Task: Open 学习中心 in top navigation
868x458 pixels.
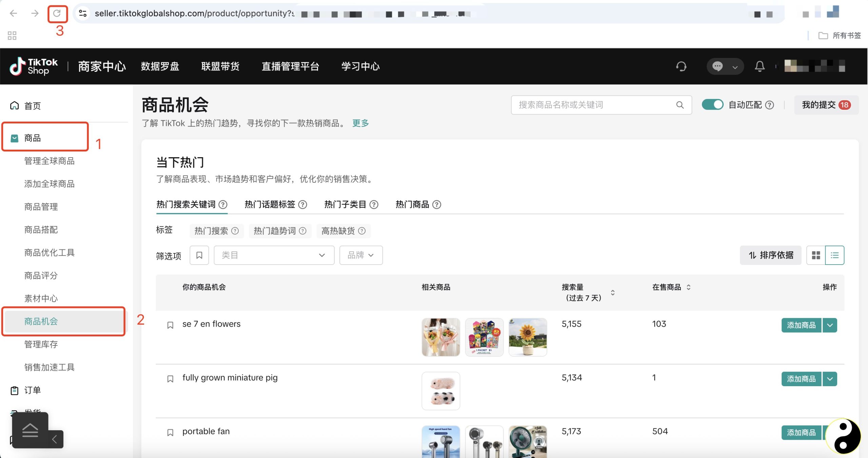Action: click(360, 66)
